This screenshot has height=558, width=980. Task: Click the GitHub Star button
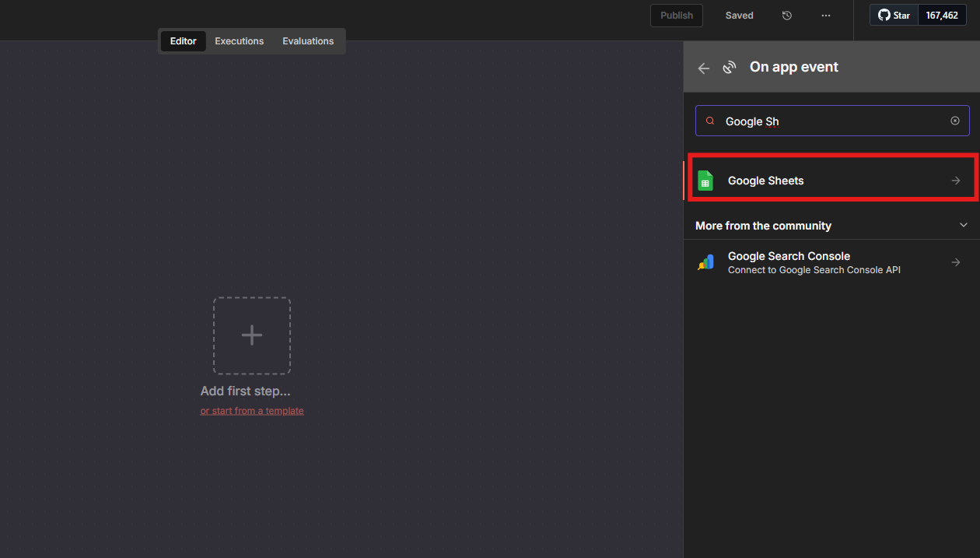coord(894,16)
